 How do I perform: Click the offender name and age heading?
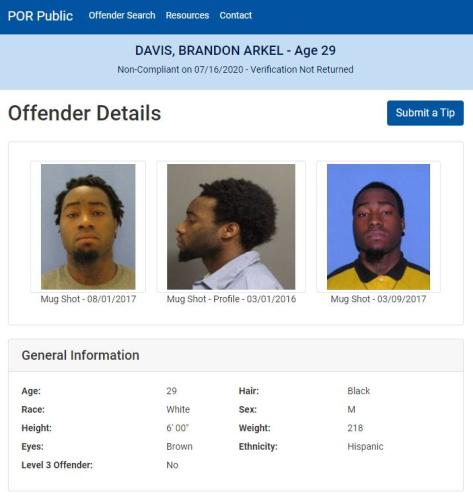pos(235,51)
